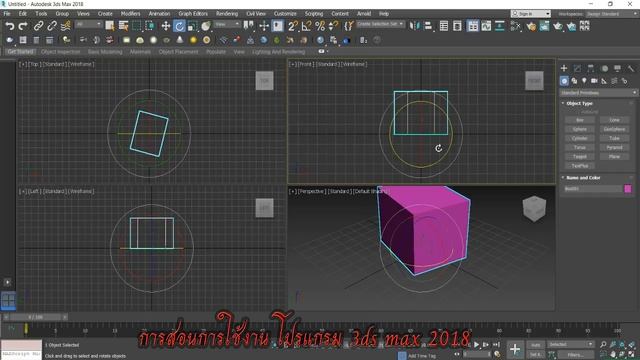Click the object name input field
Image resolution: width=640 pixels, height=360 pixels.
click(x=593, y=189)
